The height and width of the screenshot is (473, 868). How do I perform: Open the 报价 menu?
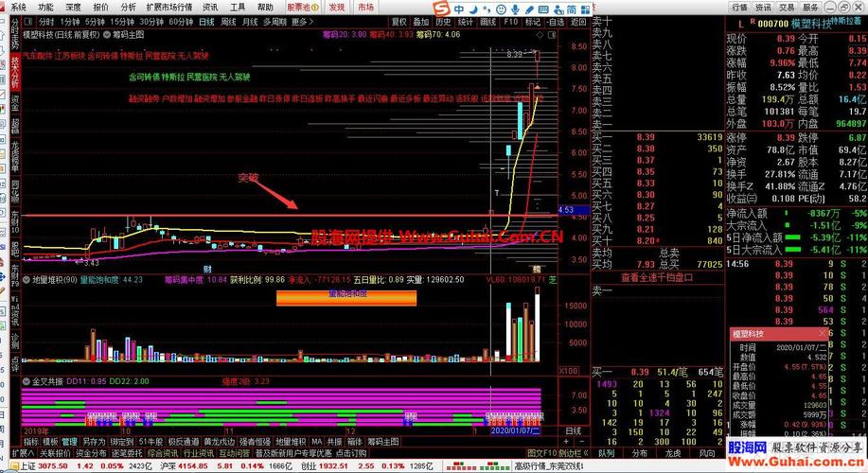pyautogui.click(x=100, y=7)
